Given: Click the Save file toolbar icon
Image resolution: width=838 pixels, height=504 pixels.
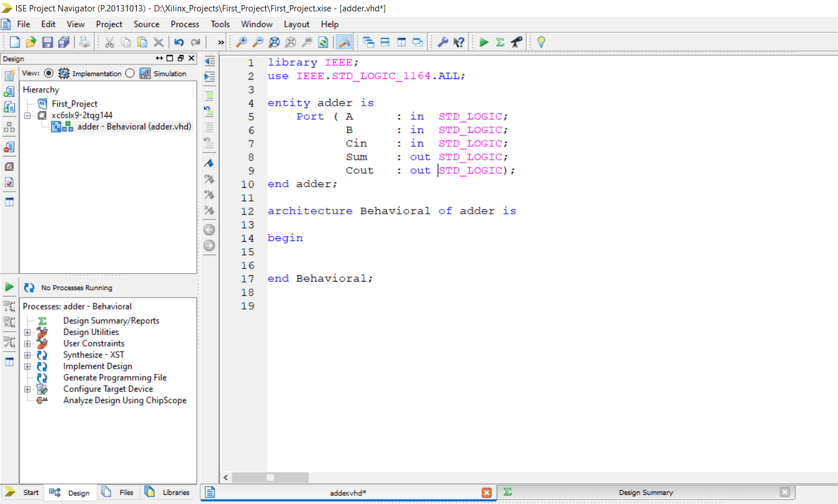Looking at the screenshot, I should point(48,42).
